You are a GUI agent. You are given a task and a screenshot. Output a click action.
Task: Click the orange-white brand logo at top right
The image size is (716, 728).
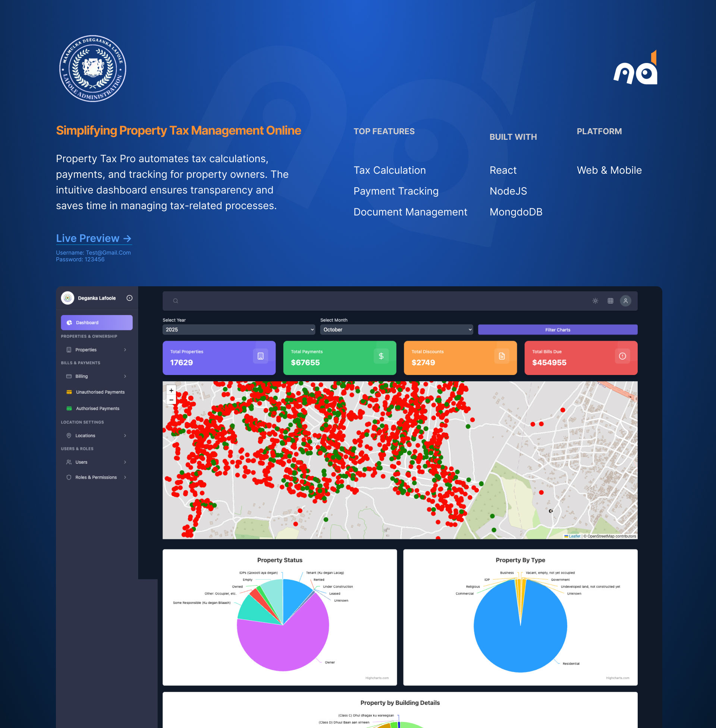point(635,67)
